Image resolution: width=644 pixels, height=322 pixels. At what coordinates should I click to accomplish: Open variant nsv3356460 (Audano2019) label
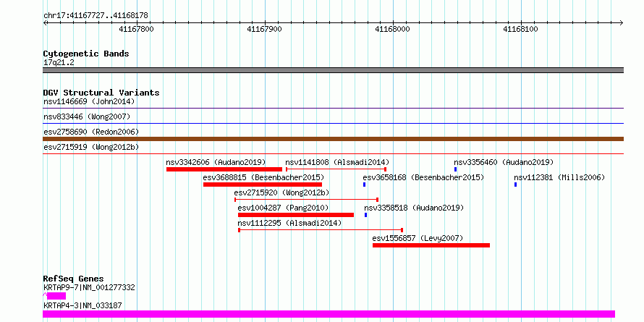504,162
